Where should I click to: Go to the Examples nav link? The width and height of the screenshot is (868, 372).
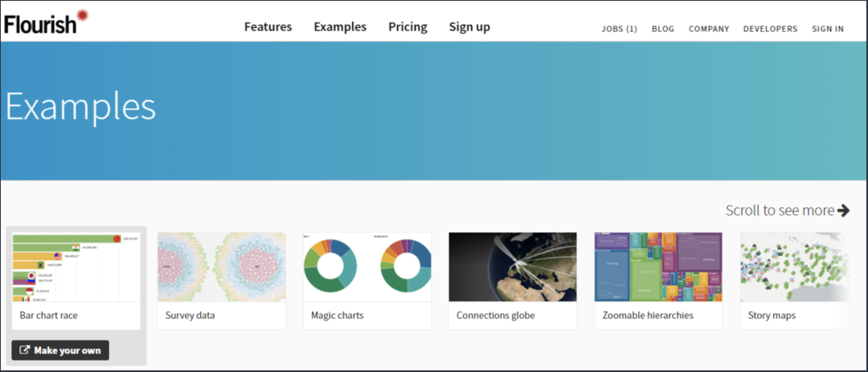click(340, 27)
